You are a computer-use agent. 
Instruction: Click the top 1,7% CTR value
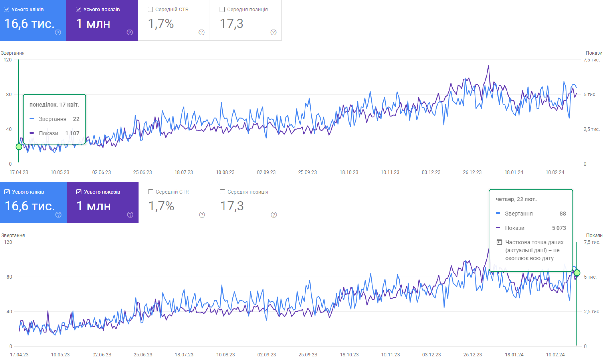[161, 24]
